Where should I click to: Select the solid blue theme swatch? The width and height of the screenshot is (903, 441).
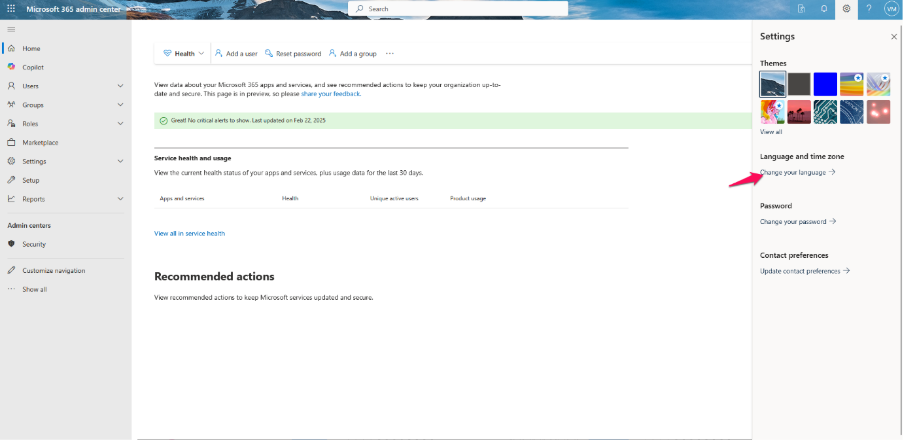coord(825,83)
